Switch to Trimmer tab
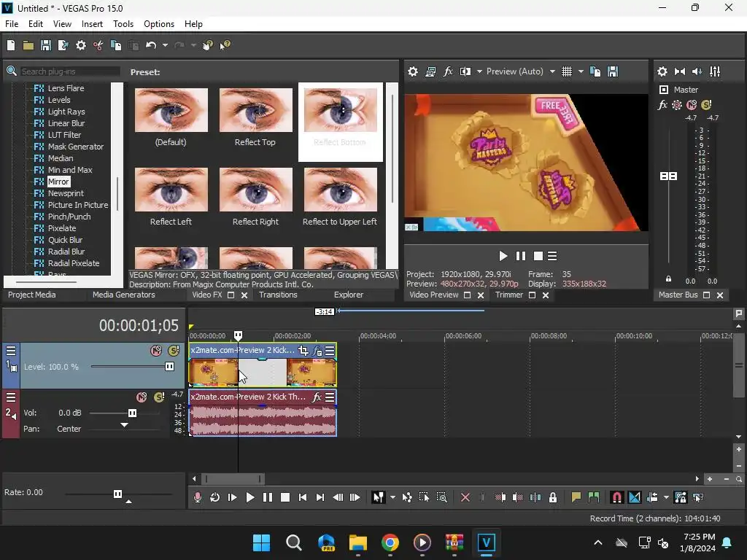The width and height of the screenshot is (747, 560). click(508, 295)
